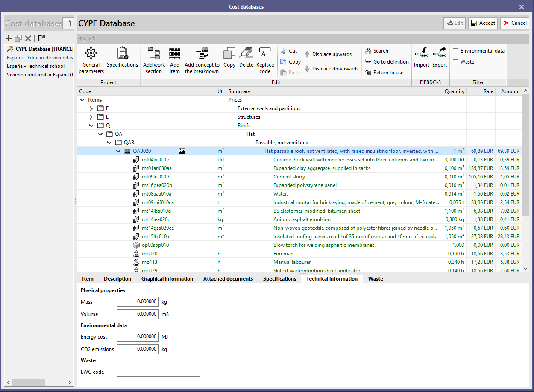The image size is (534, 392).
Task: Click the Edit button
Action: click(455, 23)
